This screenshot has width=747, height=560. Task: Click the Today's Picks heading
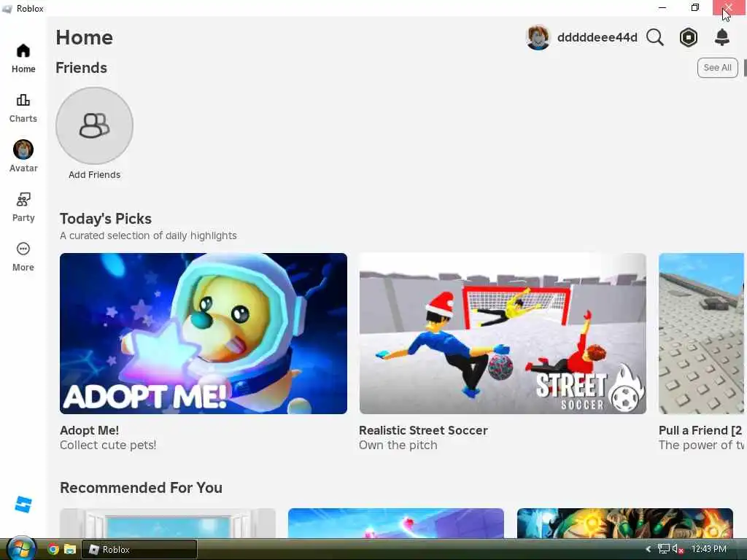click(x=106, y=219)
